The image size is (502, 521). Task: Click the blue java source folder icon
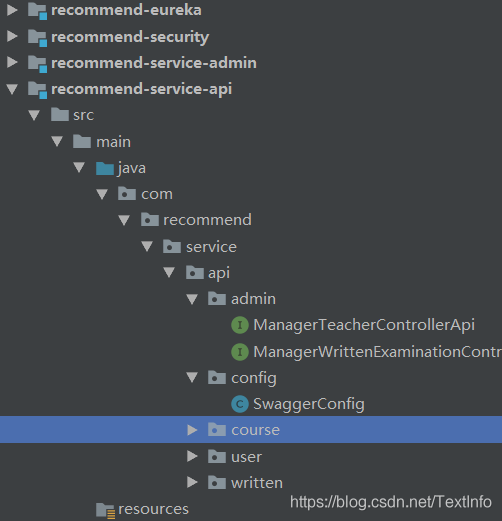[x=105, y=168]
